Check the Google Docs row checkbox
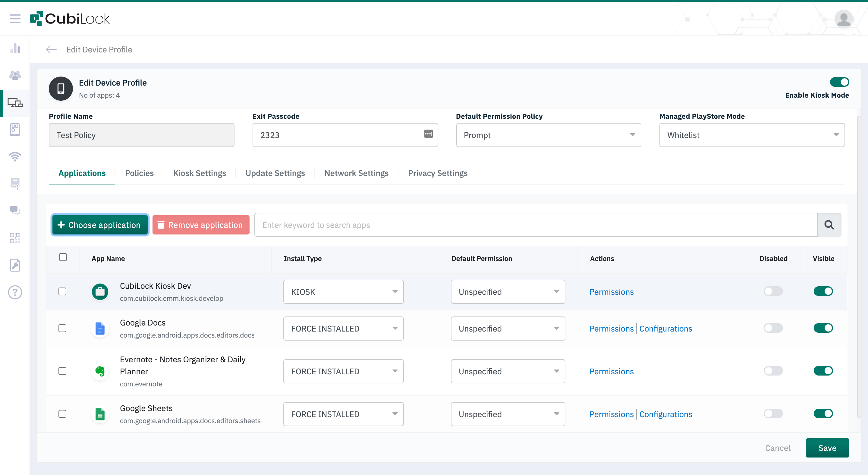Screen dimensions: 868x475 pos(62,328)
